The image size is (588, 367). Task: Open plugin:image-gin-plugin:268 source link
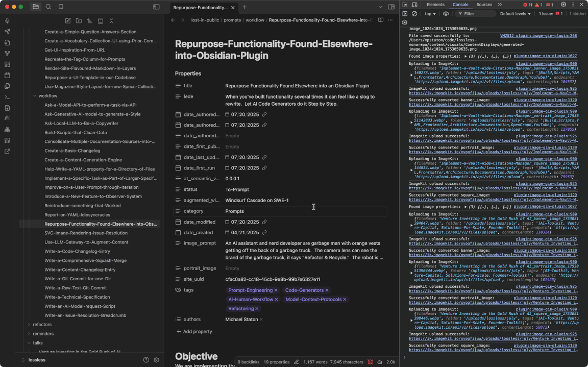coord(538,36)
